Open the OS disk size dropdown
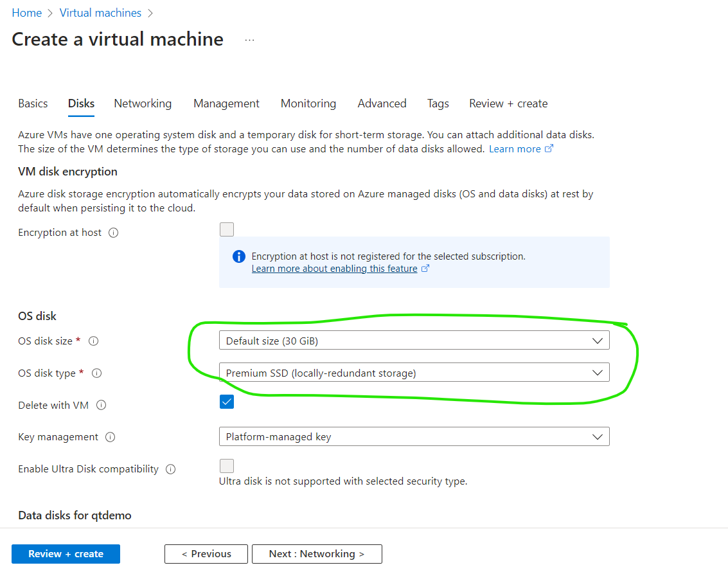 click(x=414, y=341)
